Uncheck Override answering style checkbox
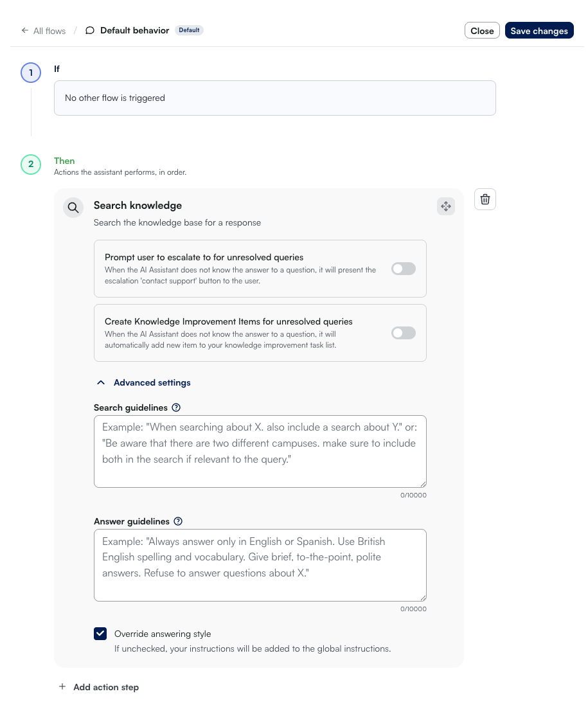Viewport: 588px width, 723px height. [100, 634]
